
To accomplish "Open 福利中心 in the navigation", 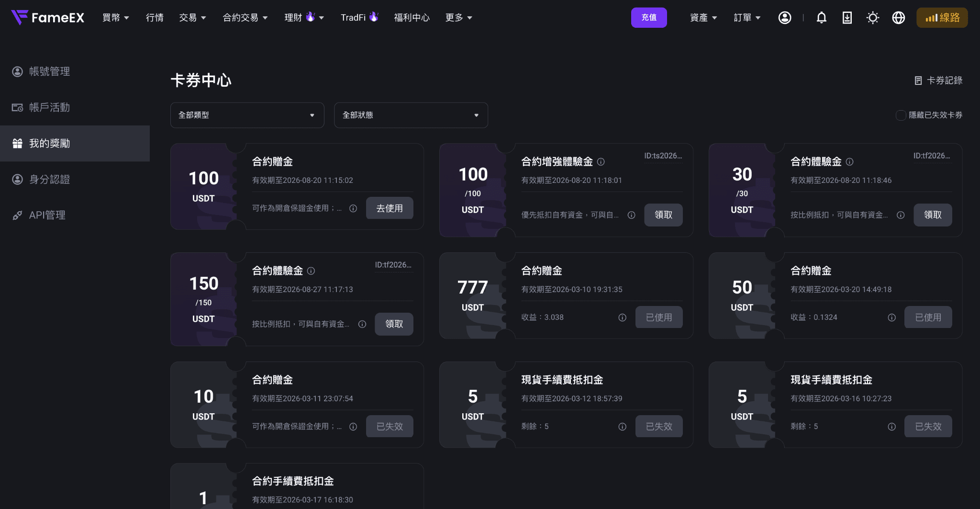I will tap(412, 18).
